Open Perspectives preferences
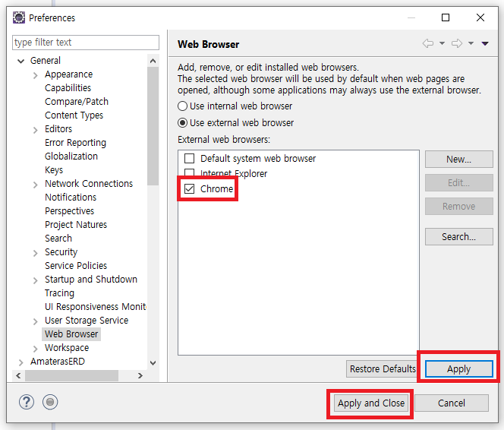The width and height of the screenshot is (504, 430). point(69,211)
